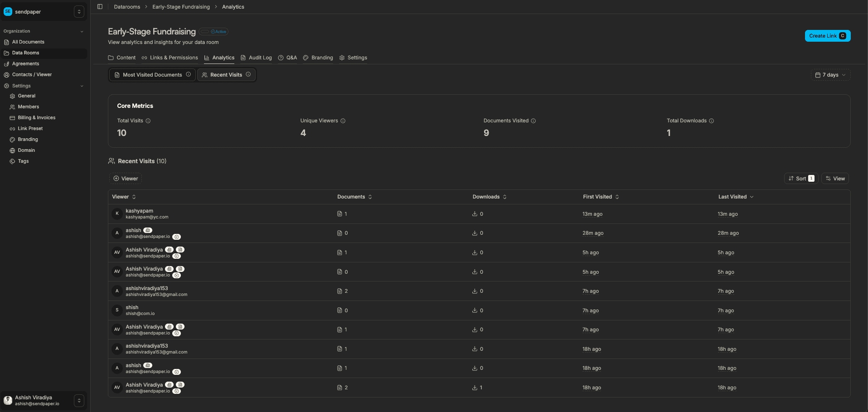Click the Datarooms breadcrumb link
Screen dimensions: 868x412
(126, 7)
